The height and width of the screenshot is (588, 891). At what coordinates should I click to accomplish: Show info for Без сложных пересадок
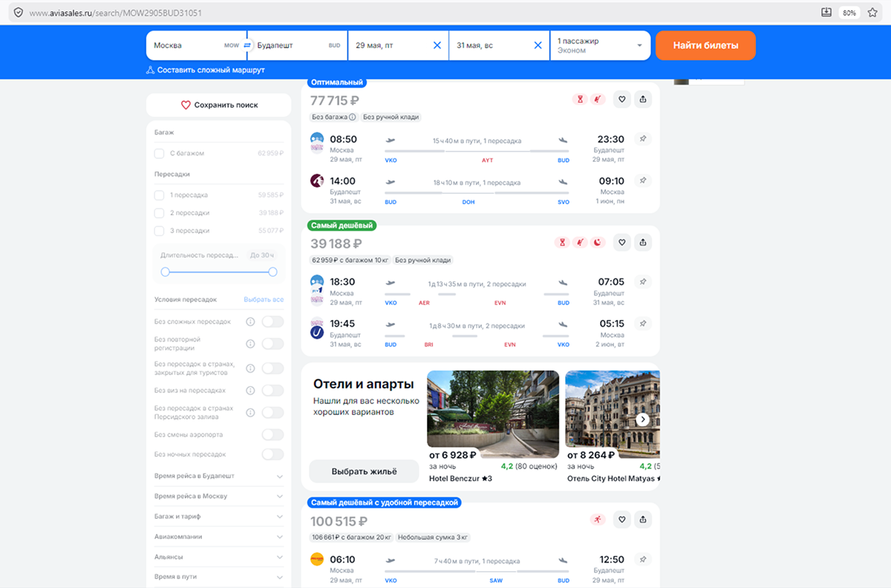(x=250, y=321)
